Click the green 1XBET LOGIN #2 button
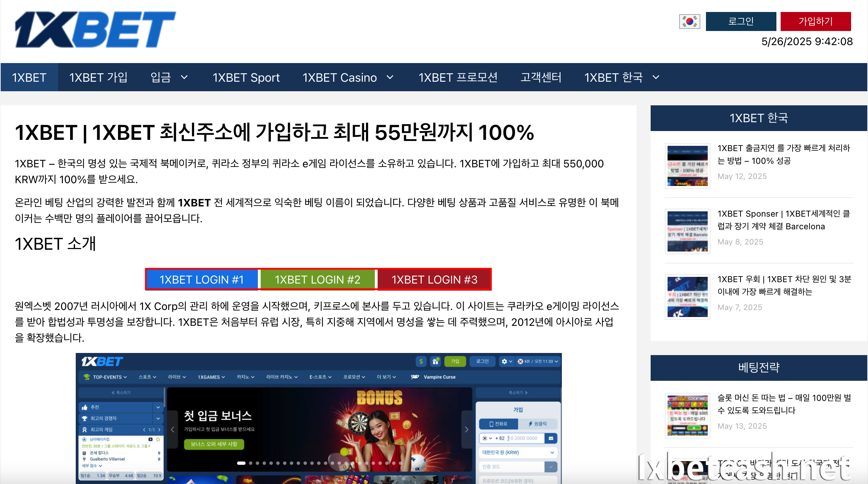The height and width of the screenshot is (484, 868). pos(318,279)
